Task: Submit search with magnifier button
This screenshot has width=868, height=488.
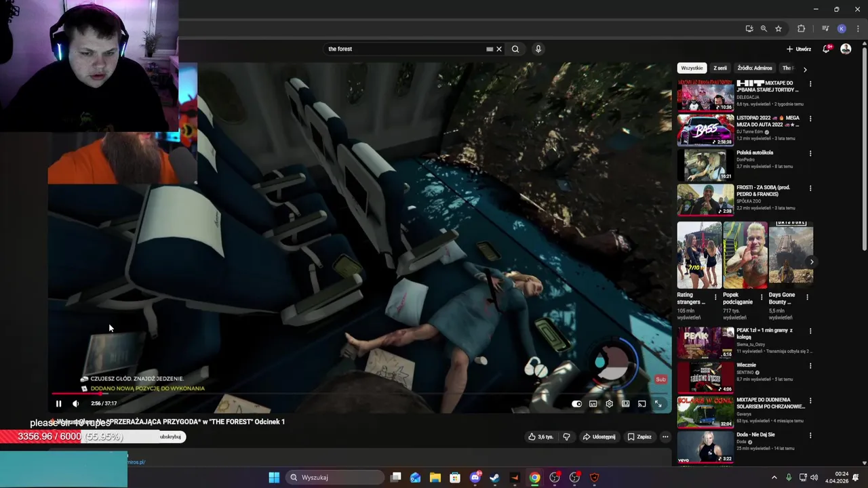Action: (x=515, y=49)
